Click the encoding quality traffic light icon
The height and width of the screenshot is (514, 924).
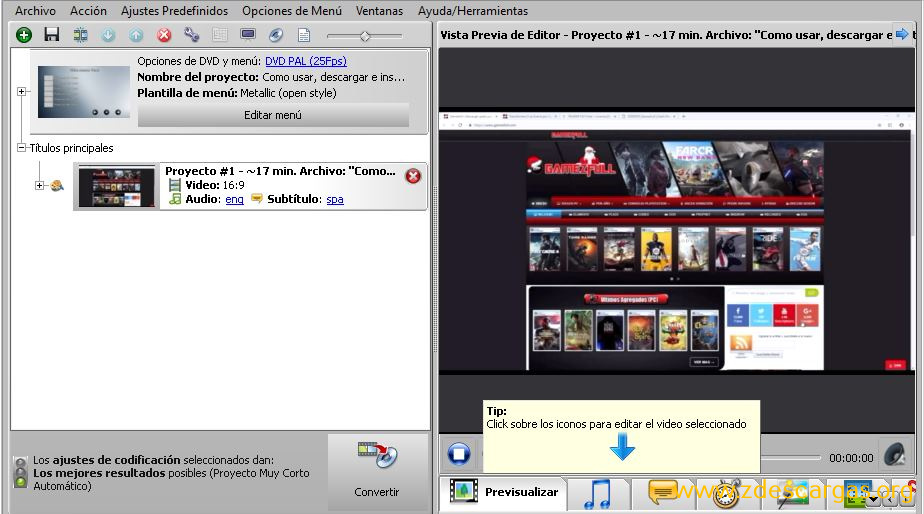tap(21, 472)
